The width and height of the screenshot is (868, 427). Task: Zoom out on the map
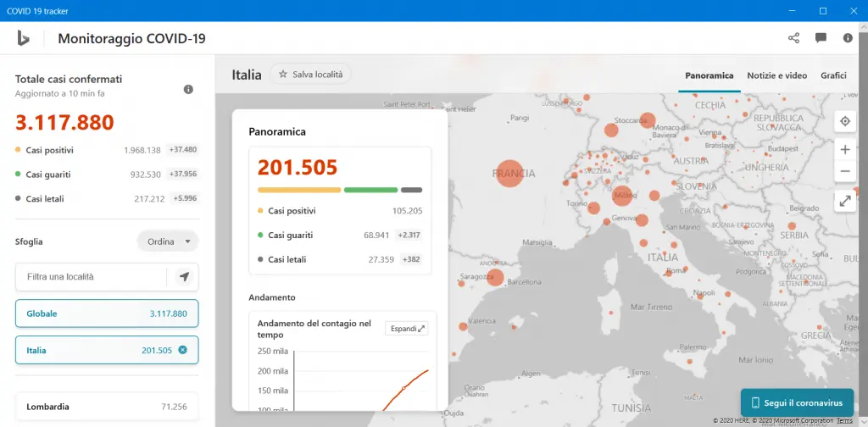(845, 171)
